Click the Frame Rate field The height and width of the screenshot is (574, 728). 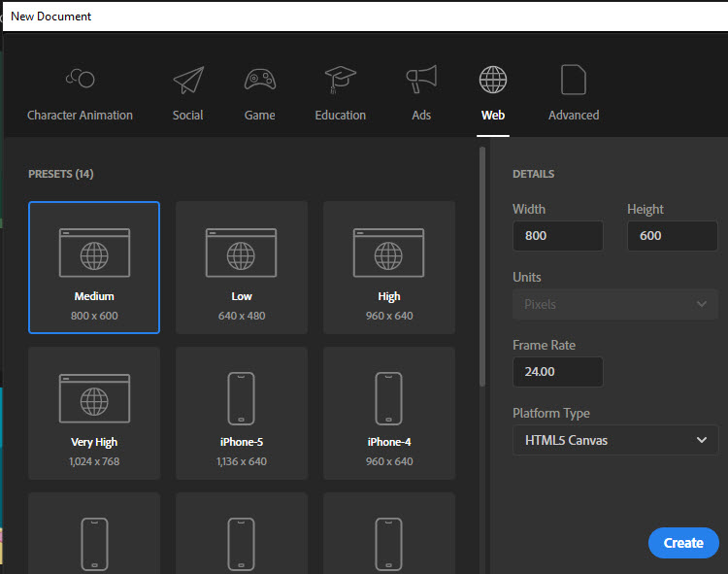(557, 372)
